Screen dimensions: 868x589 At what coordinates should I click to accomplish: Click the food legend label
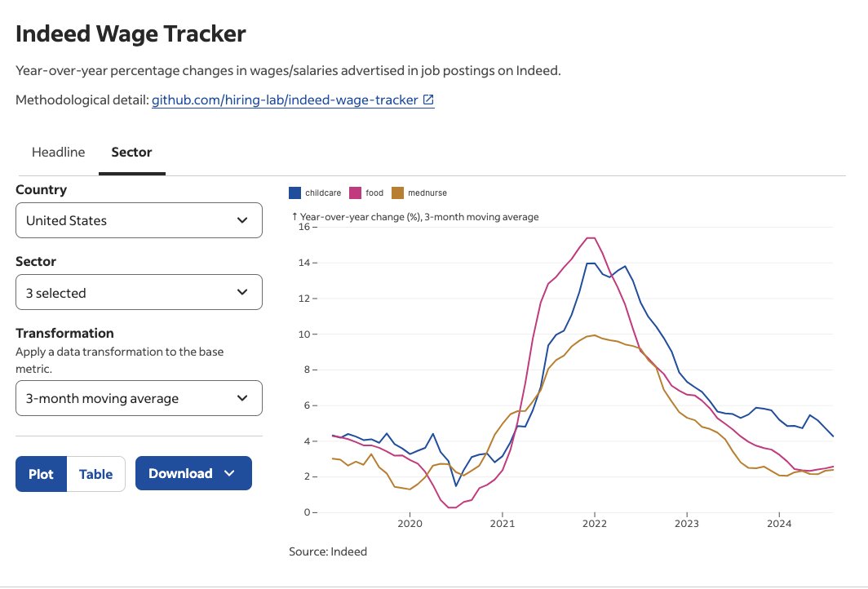(x=374, y=193)
